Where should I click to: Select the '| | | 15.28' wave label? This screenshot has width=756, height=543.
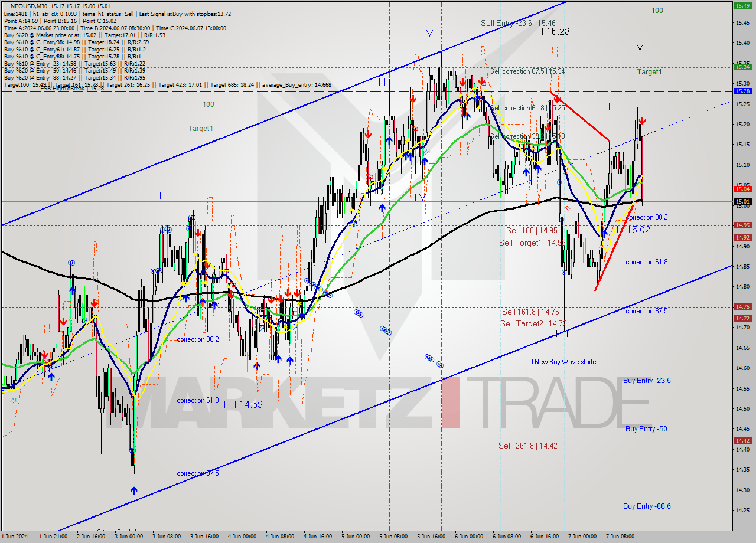(x=550, y=31)
